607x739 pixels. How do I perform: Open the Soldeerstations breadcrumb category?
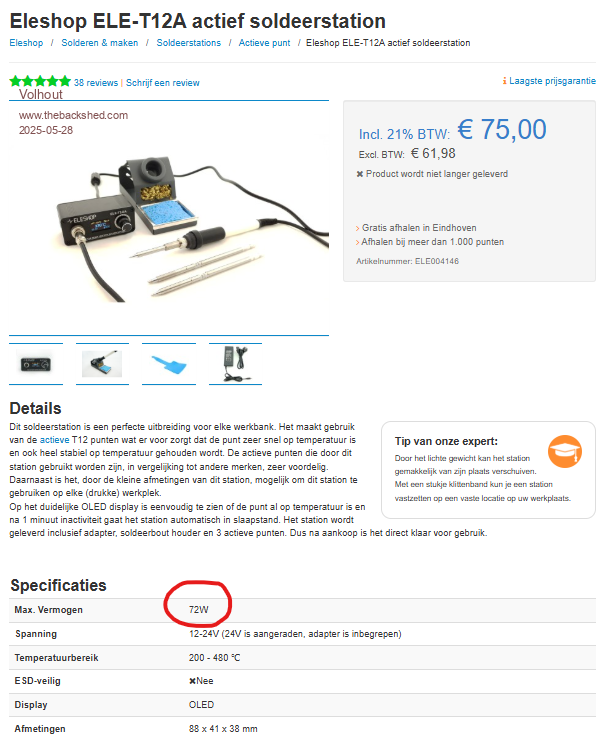tap(189, 43)
